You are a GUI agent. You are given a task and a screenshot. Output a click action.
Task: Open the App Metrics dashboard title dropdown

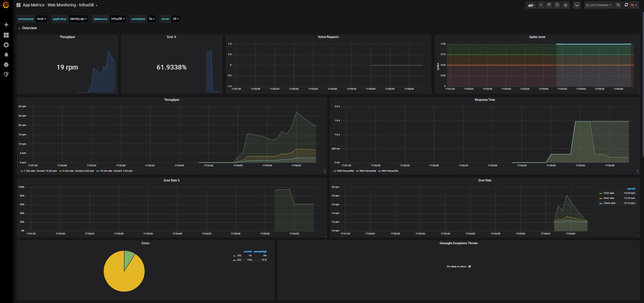[x=60, y=5]
